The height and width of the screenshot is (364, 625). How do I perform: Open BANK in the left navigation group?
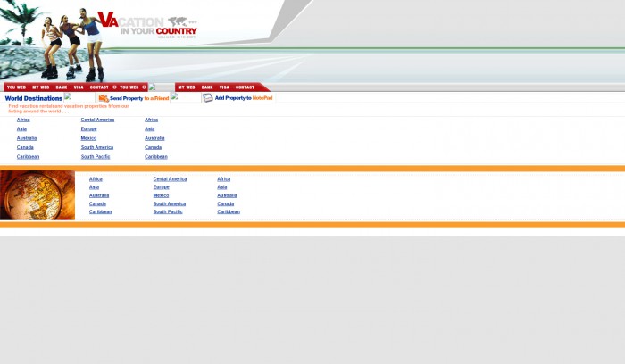(62, 87)
